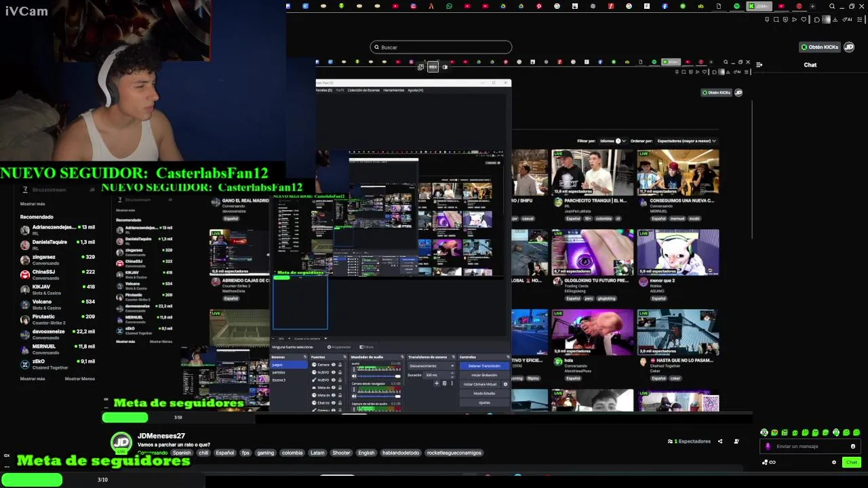The width and height of the screenshot is (868, 488).
Task: Open the JD profile avatar beside the outer Obtén KICKs
Action: pos(849,47)
